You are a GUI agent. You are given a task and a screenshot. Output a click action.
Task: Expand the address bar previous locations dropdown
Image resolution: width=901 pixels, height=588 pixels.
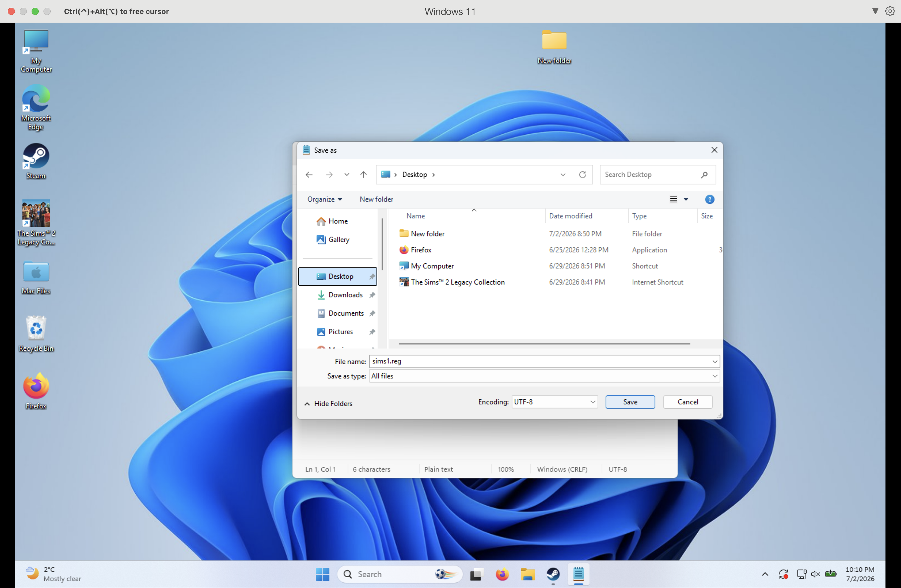click(563, 175)
